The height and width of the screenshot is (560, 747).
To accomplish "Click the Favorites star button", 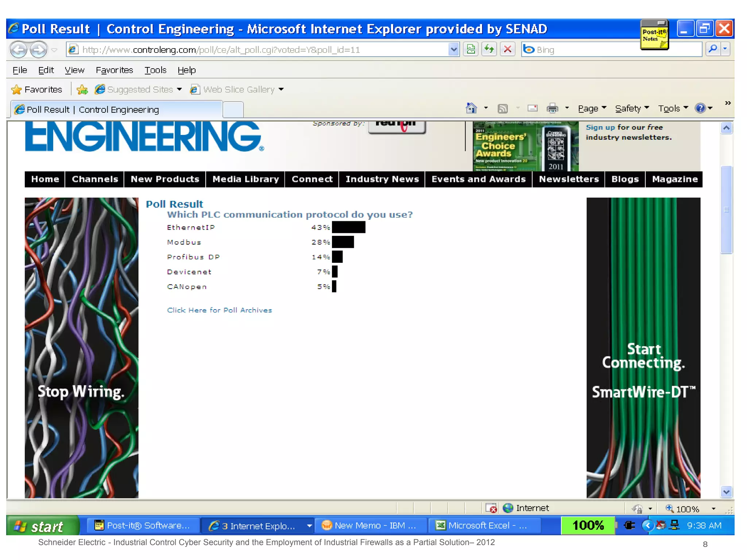I will click(36, 89).
